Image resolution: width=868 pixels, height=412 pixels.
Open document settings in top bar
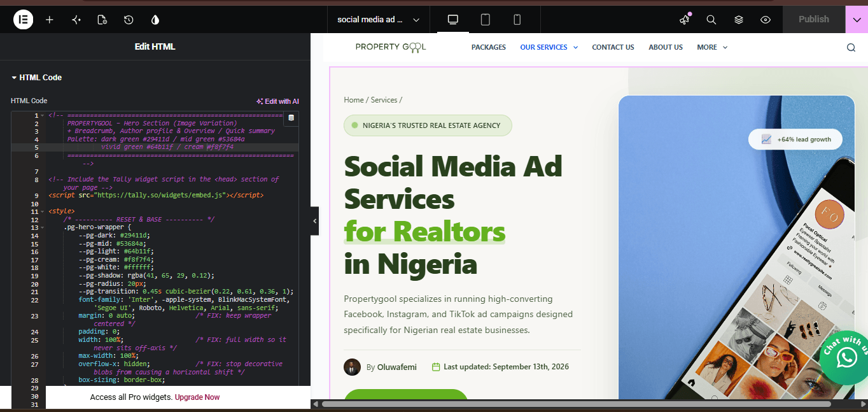tap(102, 20)
